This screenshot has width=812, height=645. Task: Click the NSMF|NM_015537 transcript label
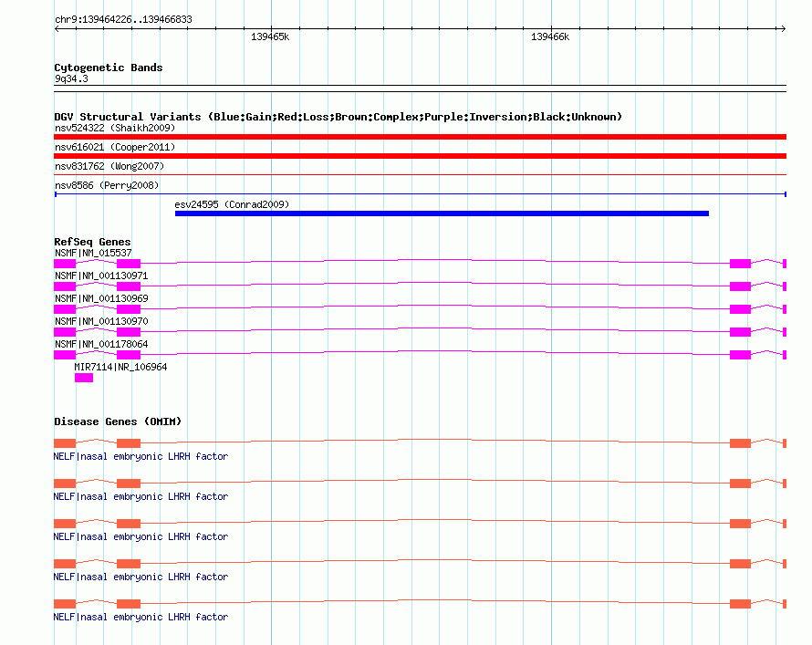click(x=93, y=253)
